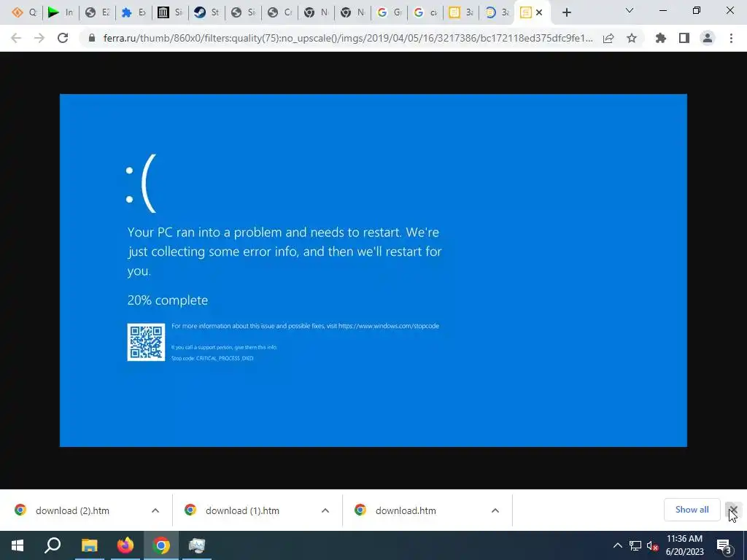Open download (1).htm file

(x=242, y=510)
